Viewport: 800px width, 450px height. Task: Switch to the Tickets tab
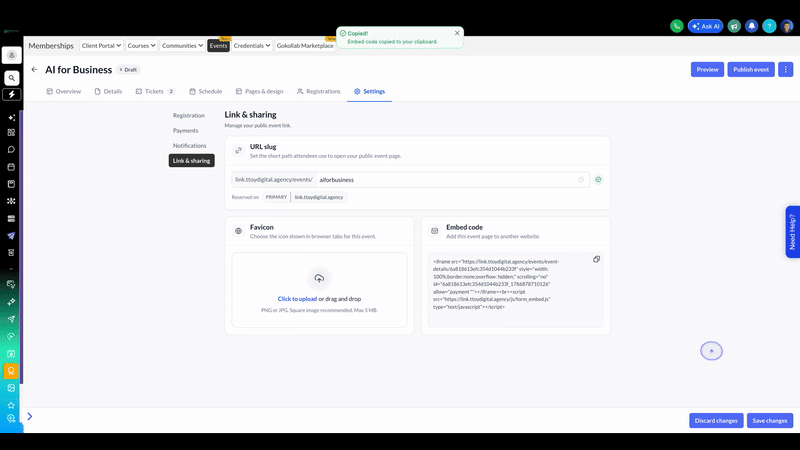[x=155, y=91]
